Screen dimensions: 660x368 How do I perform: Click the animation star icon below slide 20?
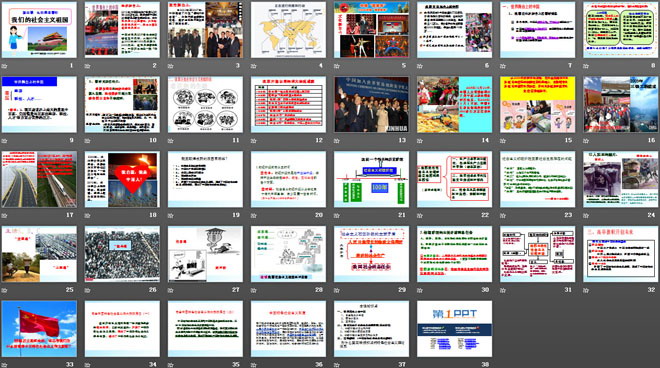point(254,216)
